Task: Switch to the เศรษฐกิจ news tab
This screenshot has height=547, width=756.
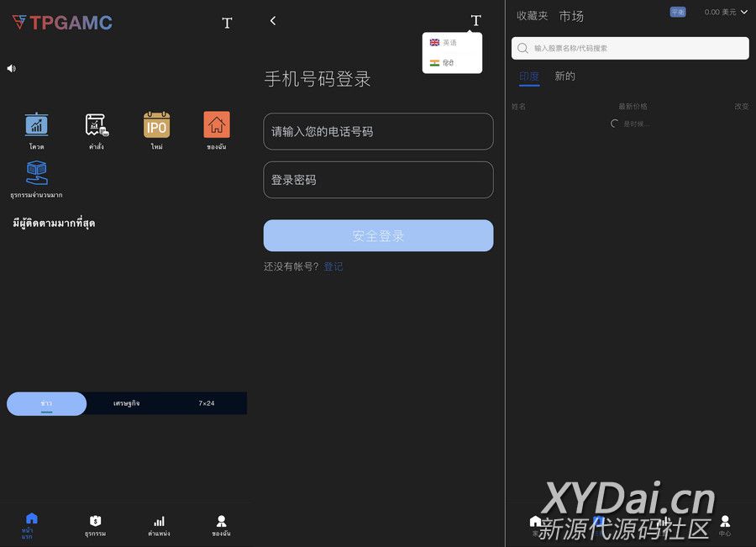Action: (x=127, y=403)
